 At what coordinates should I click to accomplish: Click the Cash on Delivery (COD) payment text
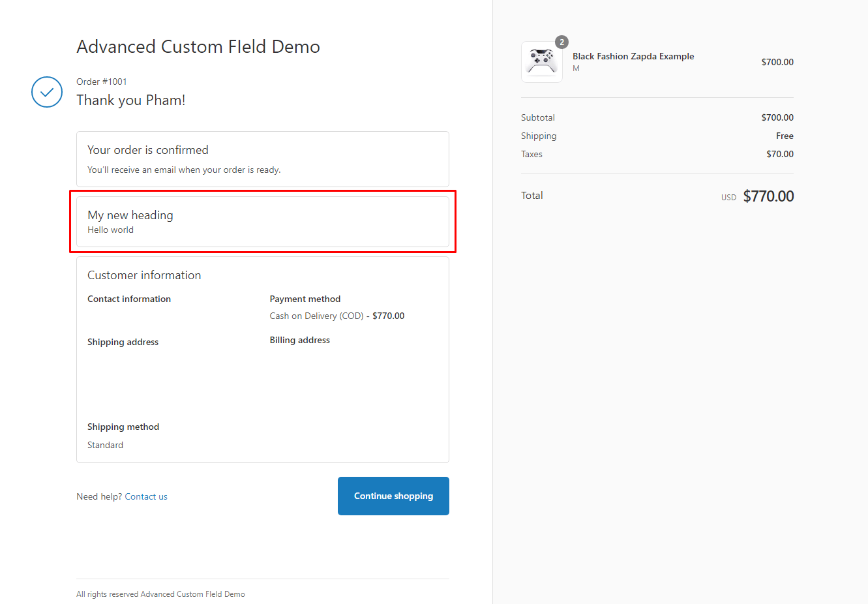coord(317,316)
